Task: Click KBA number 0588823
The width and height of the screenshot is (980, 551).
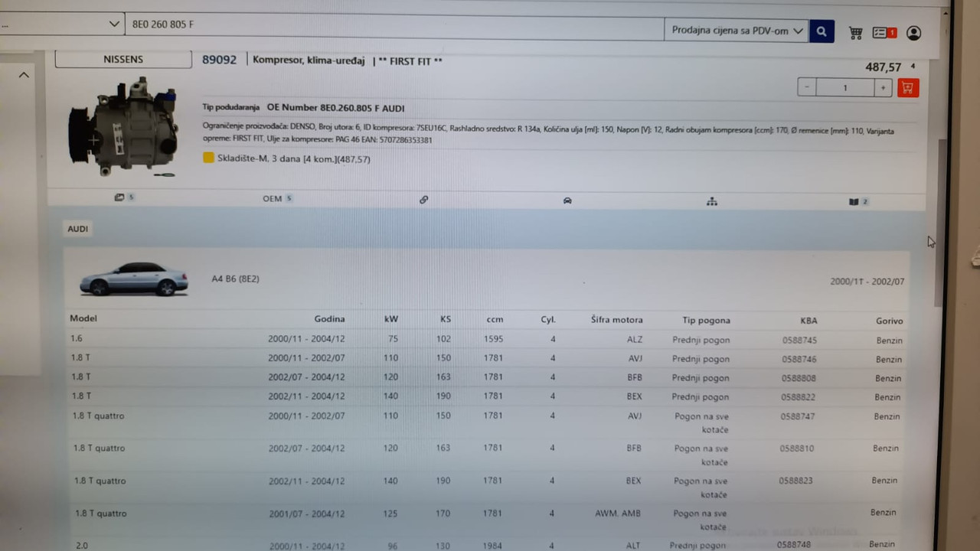Action: (795, 481)
